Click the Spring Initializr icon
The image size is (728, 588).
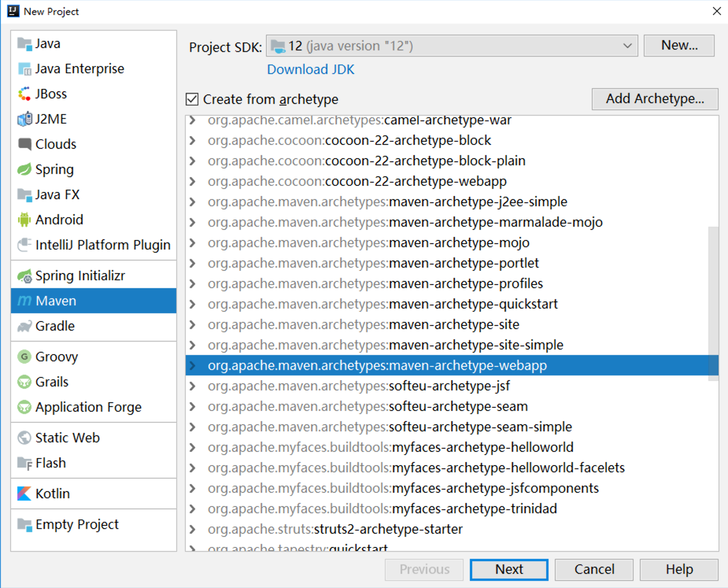[x=24, y=276]
